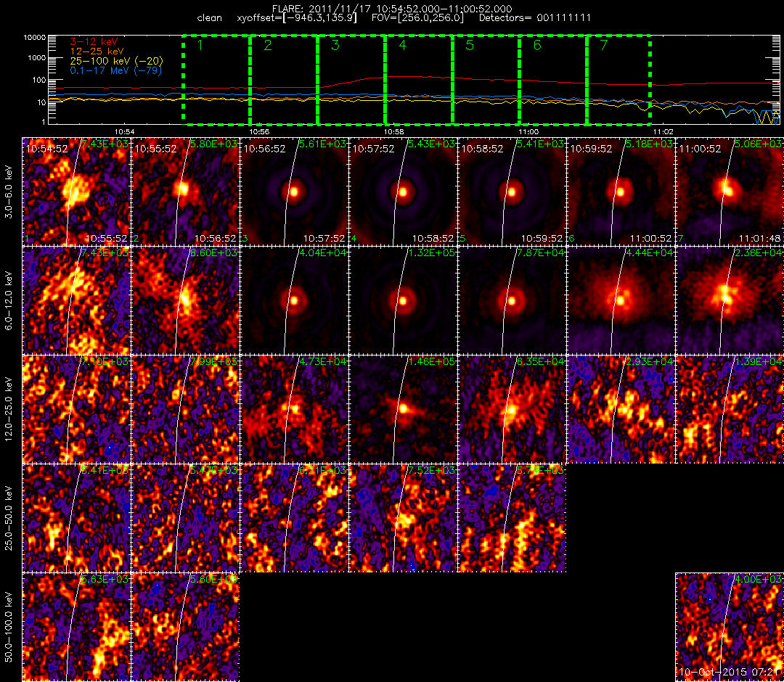
Task: Click the image panel with peak 5.47E+03
Action: point(185,519)
